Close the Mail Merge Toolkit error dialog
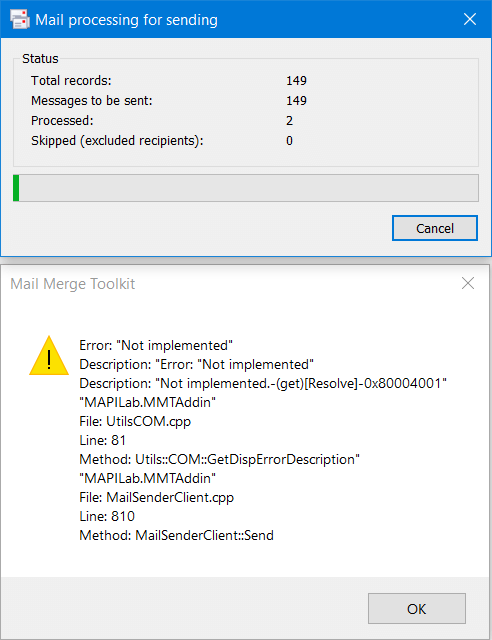The width and height of the screenshot is (492, 640). click(468, 283)
